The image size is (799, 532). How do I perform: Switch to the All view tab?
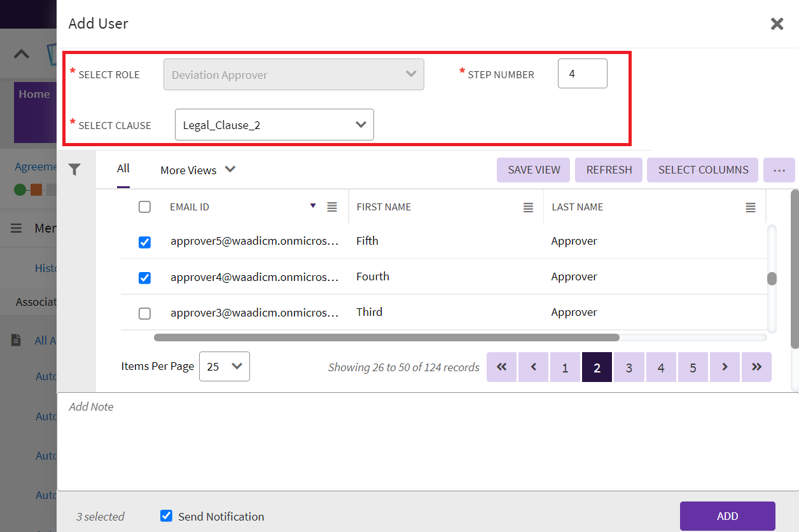click(123, 168)
